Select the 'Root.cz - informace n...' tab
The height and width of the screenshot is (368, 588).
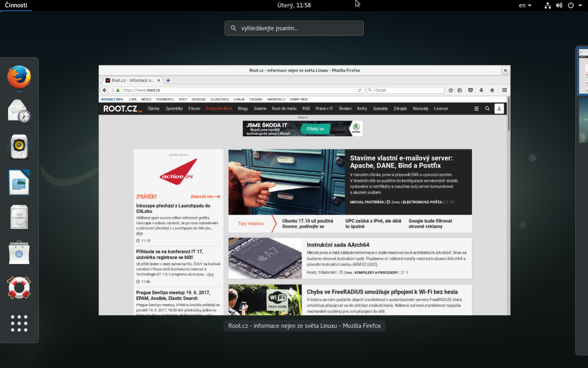click(x=132, y=81)
